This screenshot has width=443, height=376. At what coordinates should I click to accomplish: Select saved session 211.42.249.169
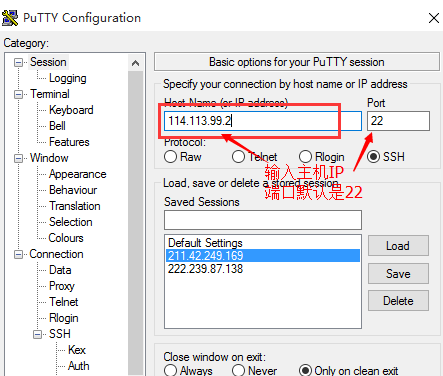coord(263,256)
